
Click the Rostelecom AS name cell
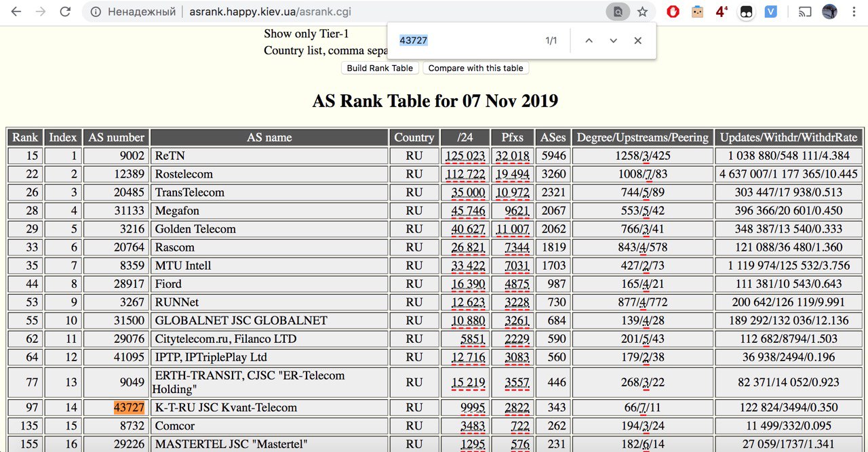click(269, 174)
